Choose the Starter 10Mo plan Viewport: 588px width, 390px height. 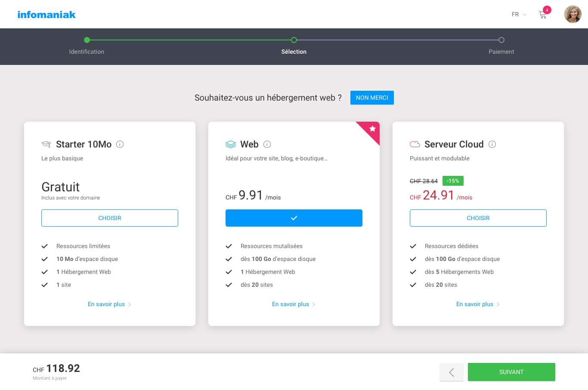coord(110,218)
